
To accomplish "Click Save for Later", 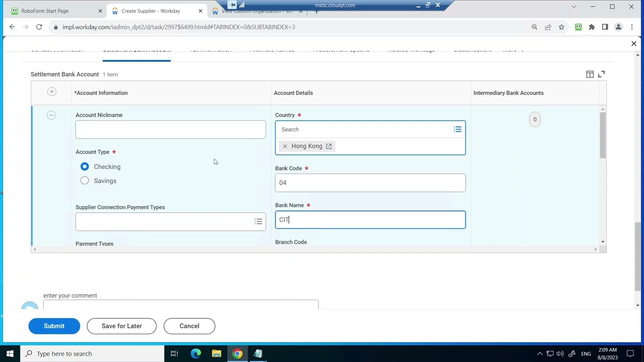I will 122,326.
